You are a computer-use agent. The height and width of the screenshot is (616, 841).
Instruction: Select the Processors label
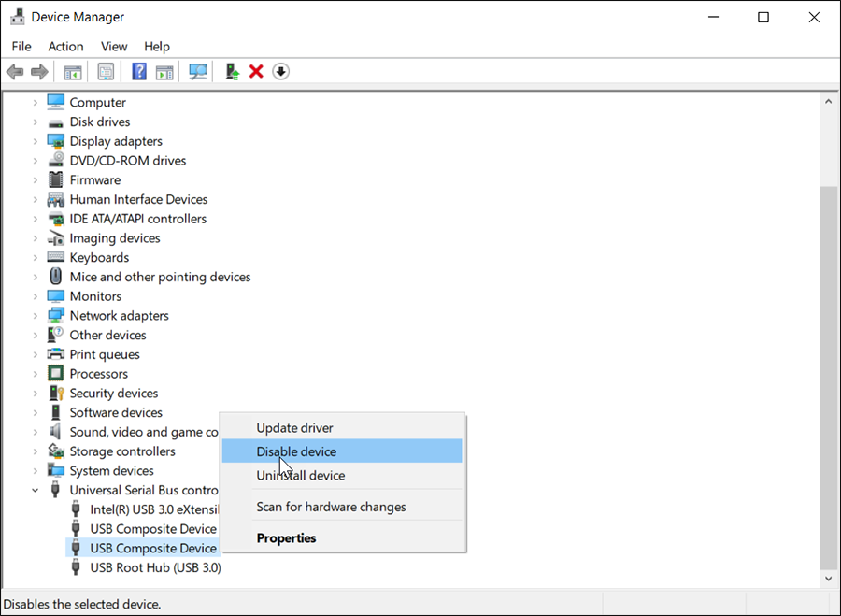coord(99,374)
